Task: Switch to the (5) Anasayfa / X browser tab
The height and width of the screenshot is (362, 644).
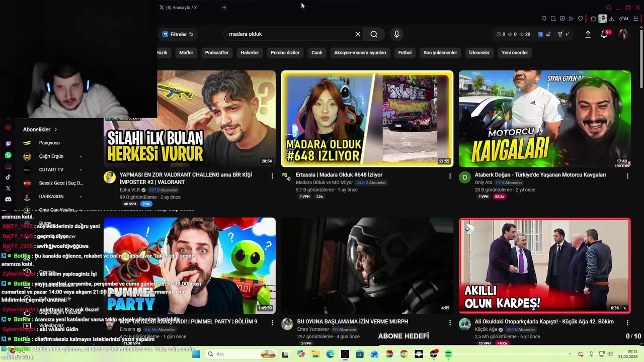Action: 182,8
